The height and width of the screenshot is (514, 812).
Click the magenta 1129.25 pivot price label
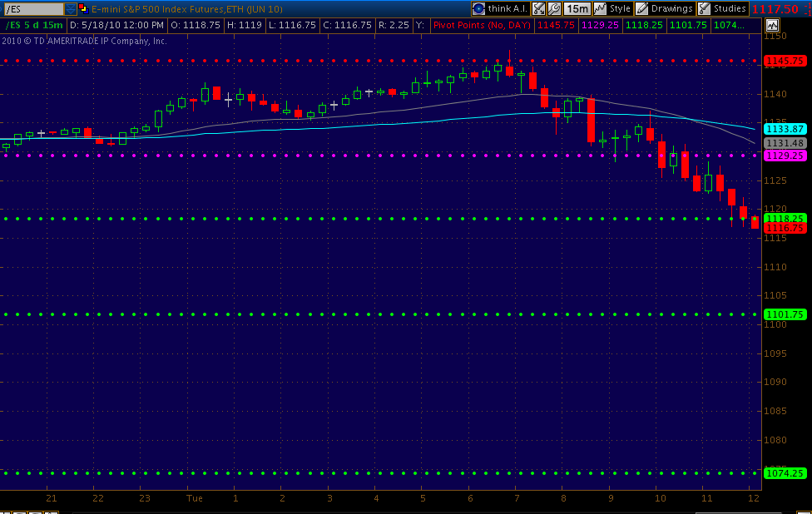(785, 156)
